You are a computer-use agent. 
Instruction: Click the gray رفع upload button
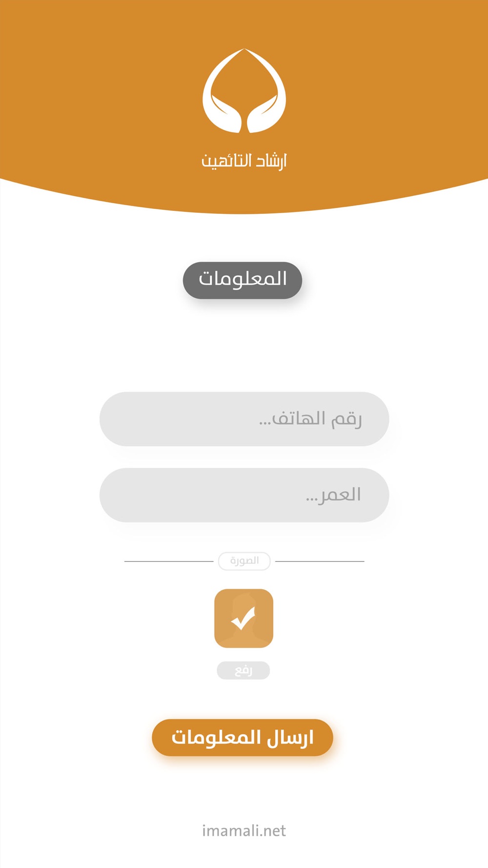[243, 670]
